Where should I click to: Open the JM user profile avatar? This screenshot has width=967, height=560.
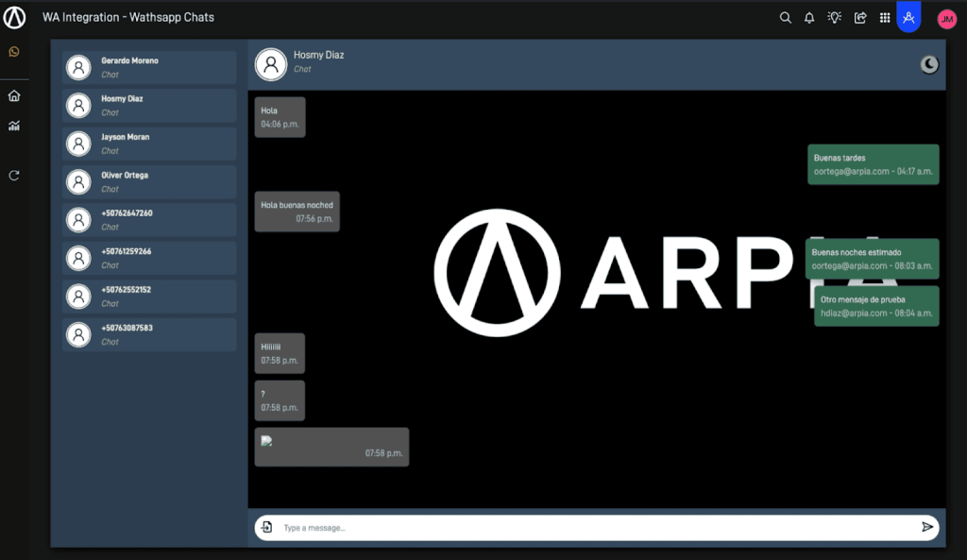click(x=946, y=19)
